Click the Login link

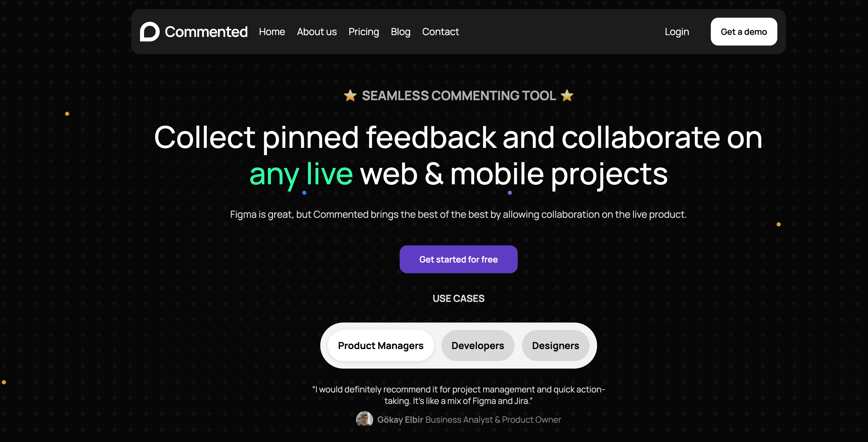676,32
